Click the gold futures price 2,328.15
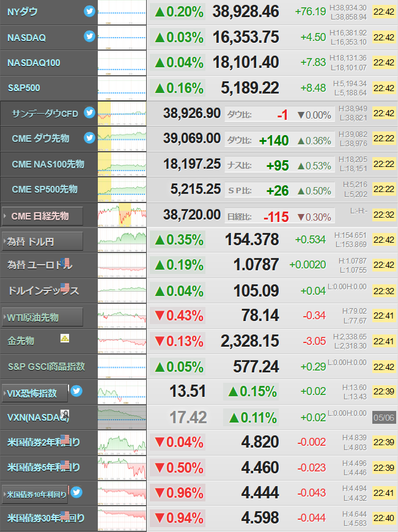Screen dimensions: 398x532 [x=249, y=341]
